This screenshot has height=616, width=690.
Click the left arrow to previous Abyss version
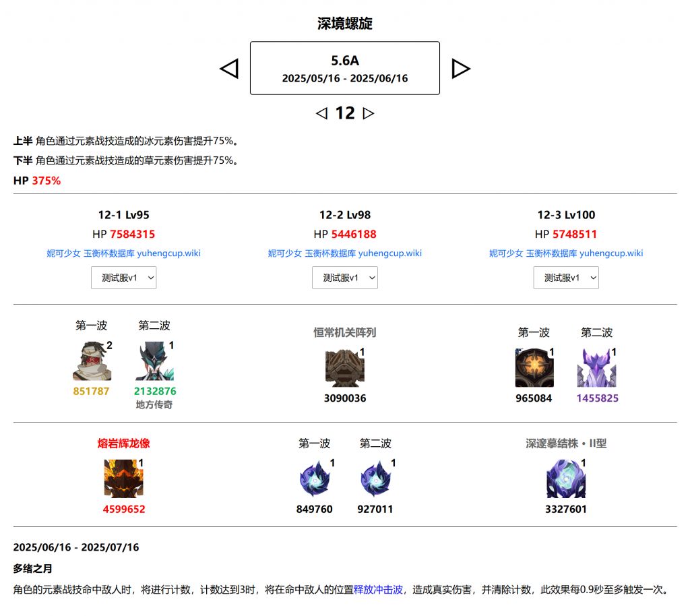click(230, 68)
